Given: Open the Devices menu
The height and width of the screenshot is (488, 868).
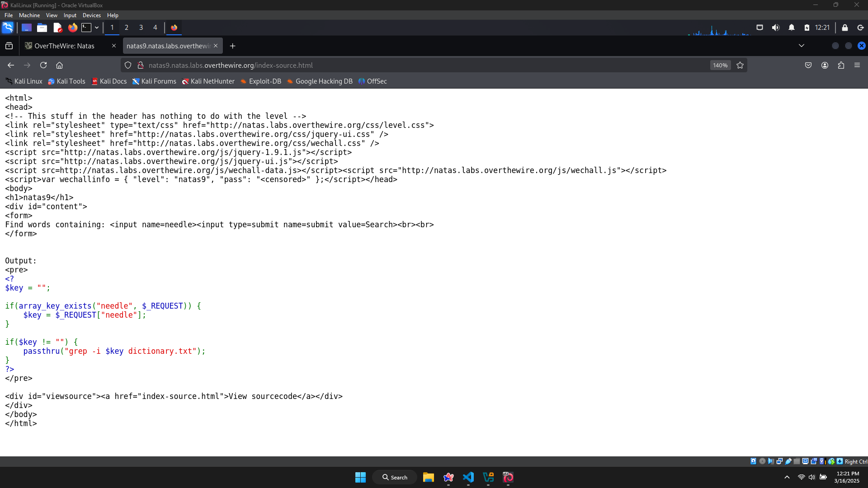Looking at the screenshot, I should [x=92, y=15].
